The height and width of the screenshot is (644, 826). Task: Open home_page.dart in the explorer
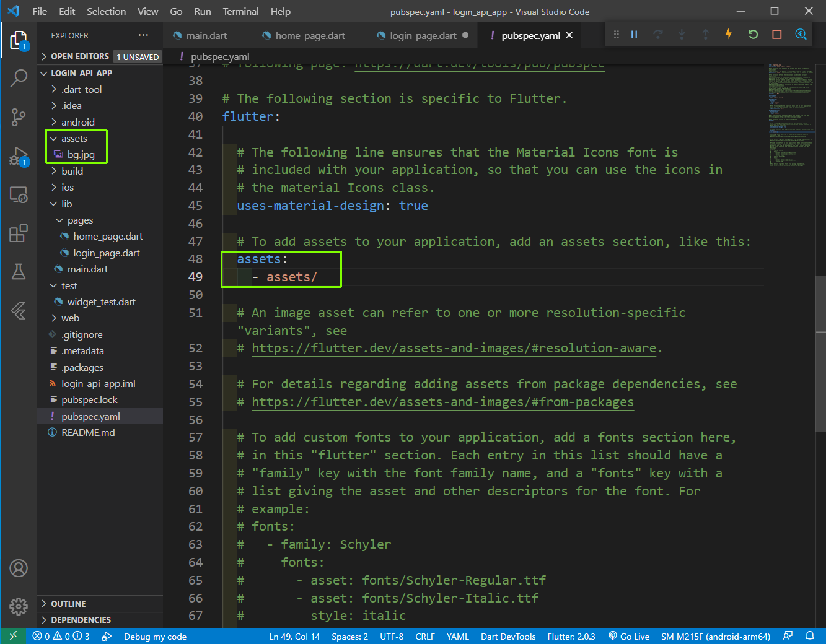108,237
